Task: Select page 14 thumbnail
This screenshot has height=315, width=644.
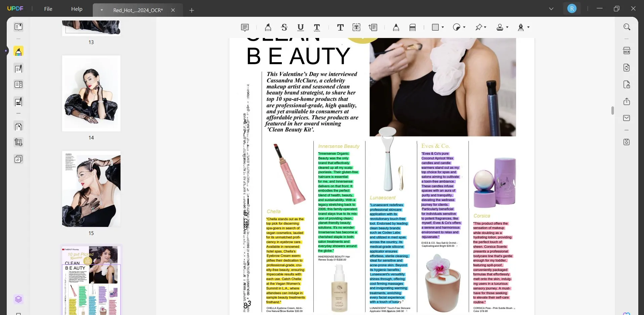Action: pos(91,93)
